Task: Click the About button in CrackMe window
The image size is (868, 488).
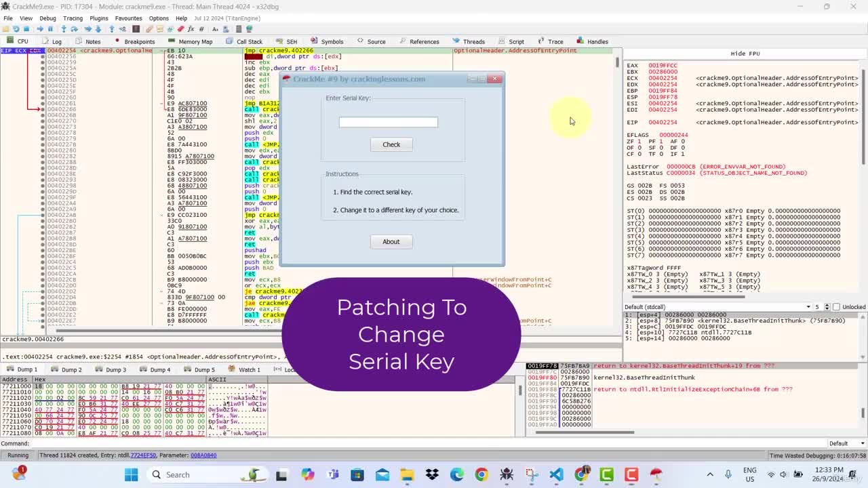Action: (391, 241)
